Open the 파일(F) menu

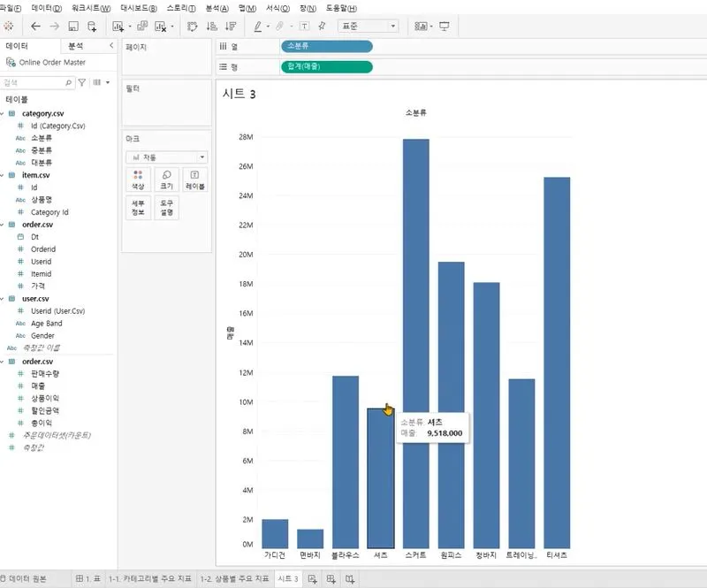tap(10, 8)
